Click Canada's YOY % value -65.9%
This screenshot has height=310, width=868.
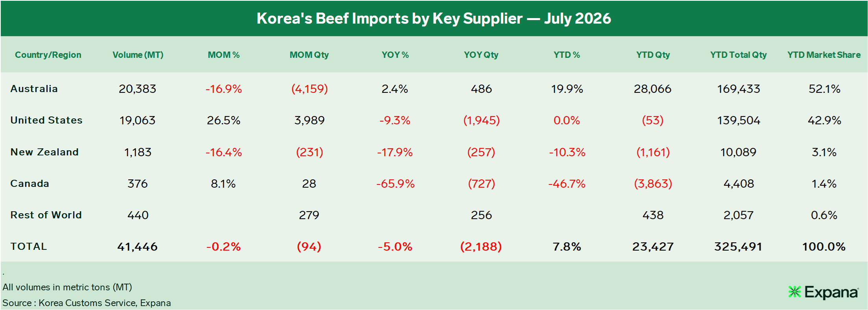pos(395,184)
